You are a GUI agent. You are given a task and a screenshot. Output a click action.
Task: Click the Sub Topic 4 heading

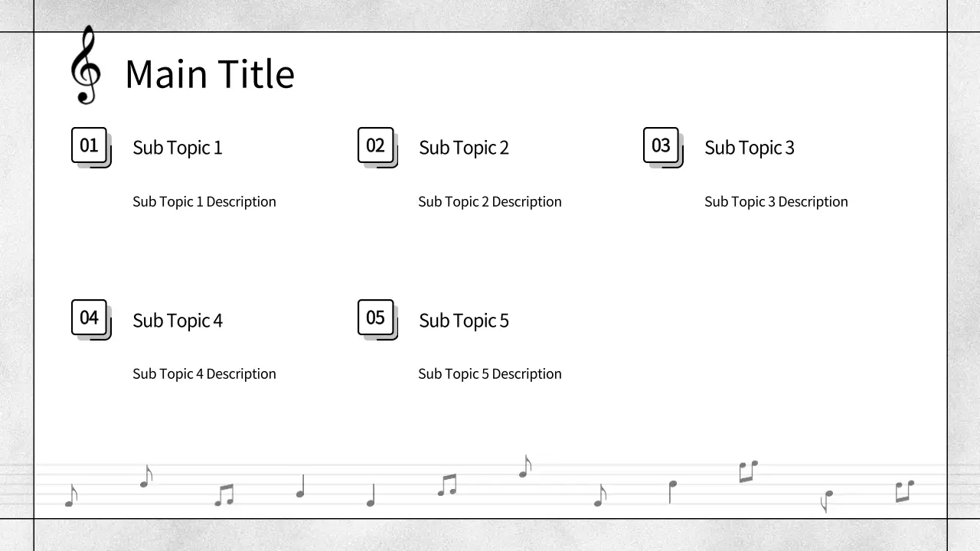point(177,321)
